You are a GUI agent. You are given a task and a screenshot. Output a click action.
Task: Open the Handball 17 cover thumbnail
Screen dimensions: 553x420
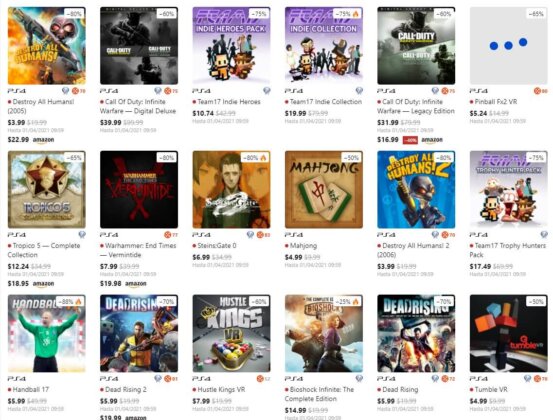pyautogui.click(x=47, y=334)
